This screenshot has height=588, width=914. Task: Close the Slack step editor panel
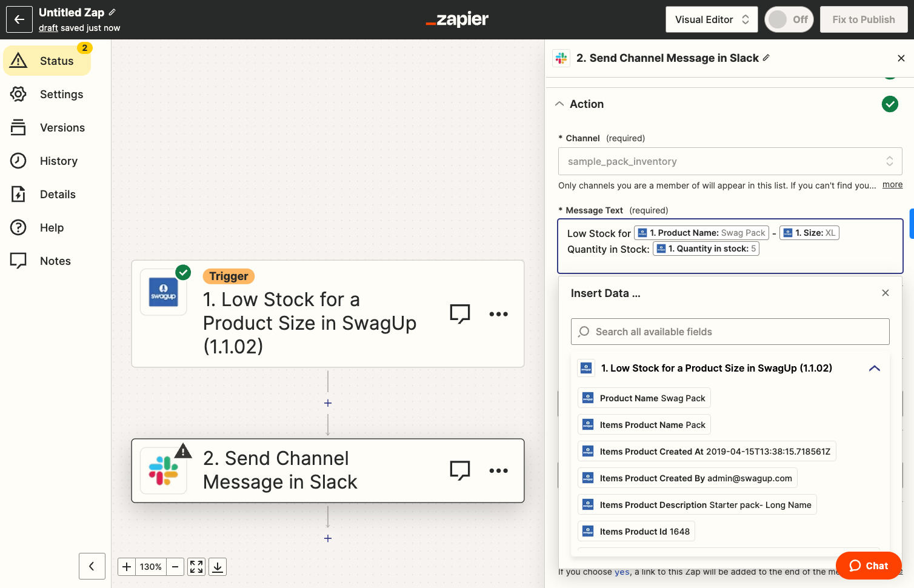coord(901,58)
